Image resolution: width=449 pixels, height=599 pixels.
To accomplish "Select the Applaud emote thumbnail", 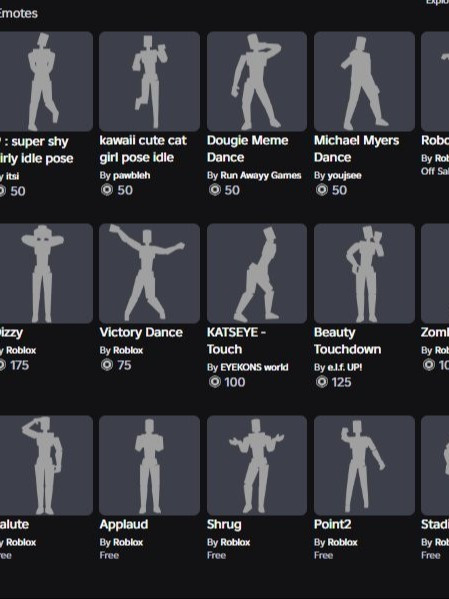I will coord(149,465).
